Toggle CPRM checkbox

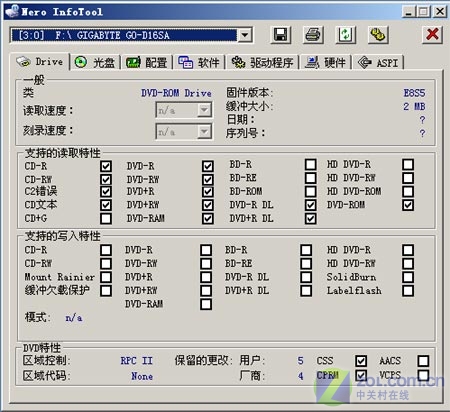361,376
